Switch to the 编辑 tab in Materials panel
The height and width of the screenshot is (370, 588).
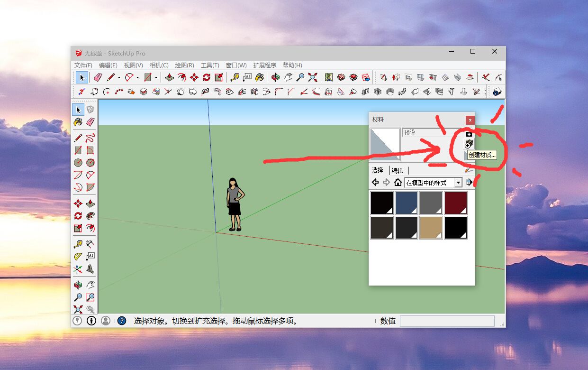pyautogui.click(x=397, y=170)
